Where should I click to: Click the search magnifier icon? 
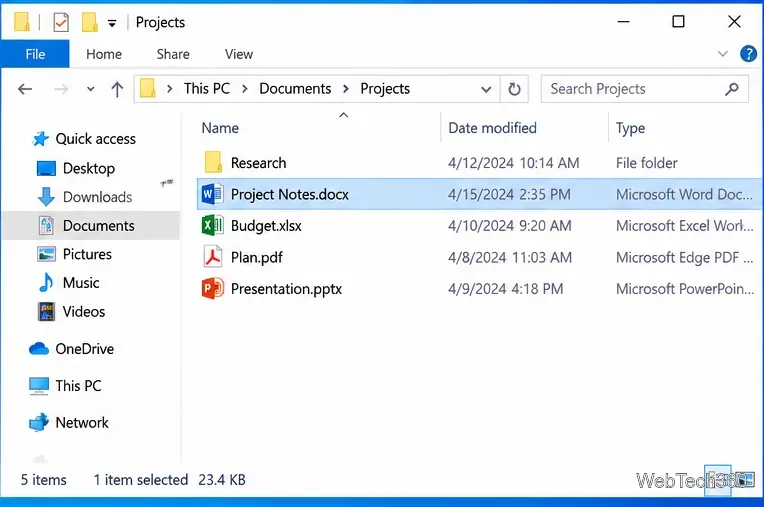[732, 89]
